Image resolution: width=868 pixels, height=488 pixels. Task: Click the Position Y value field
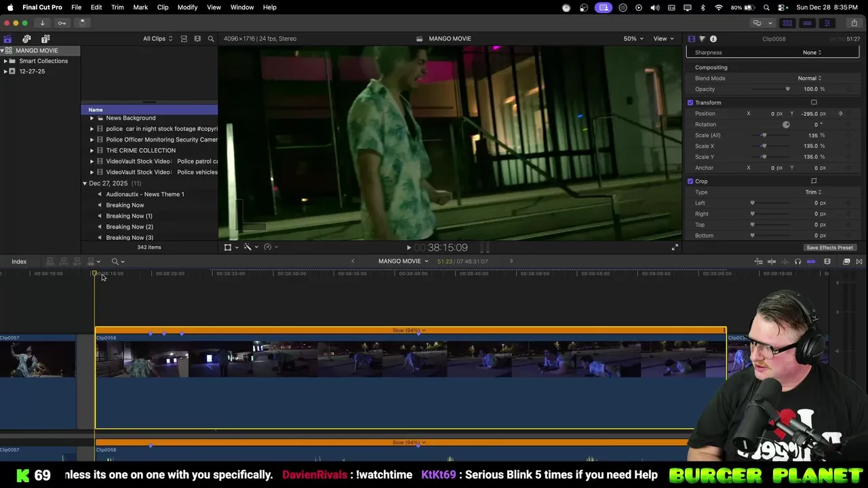click(x=810, y=114)
